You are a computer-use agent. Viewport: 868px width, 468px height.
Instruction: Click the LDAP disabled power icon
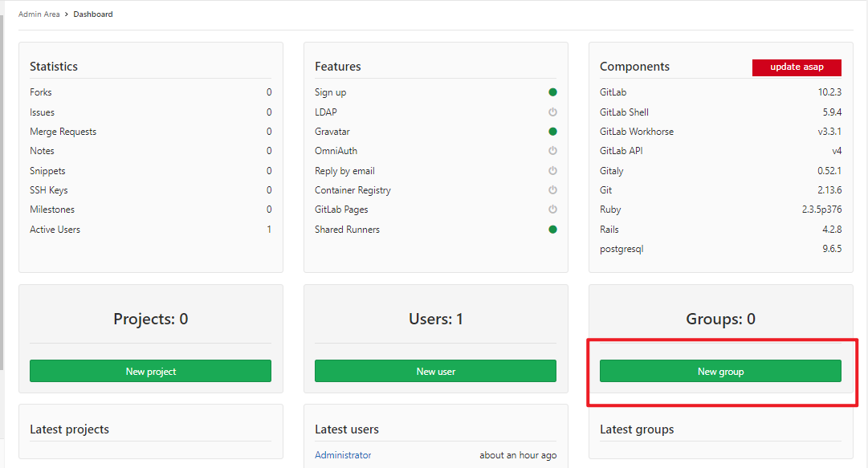(552, 112)
